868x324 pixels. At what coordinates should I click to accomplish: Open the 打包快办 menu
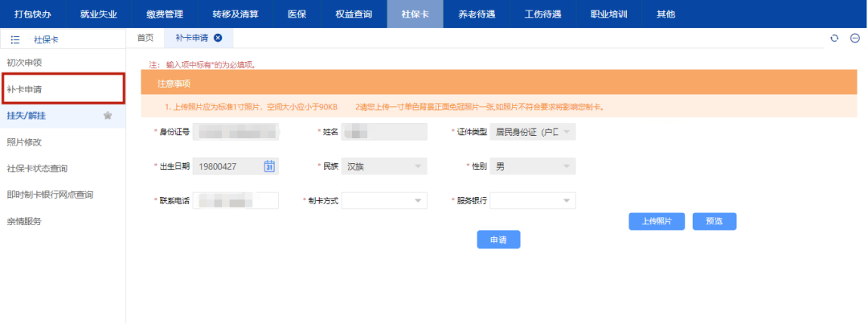(33, 14)
